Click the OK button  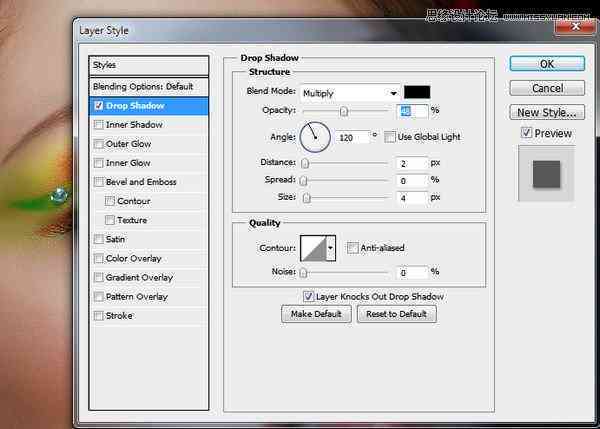[x=547, y=64]
